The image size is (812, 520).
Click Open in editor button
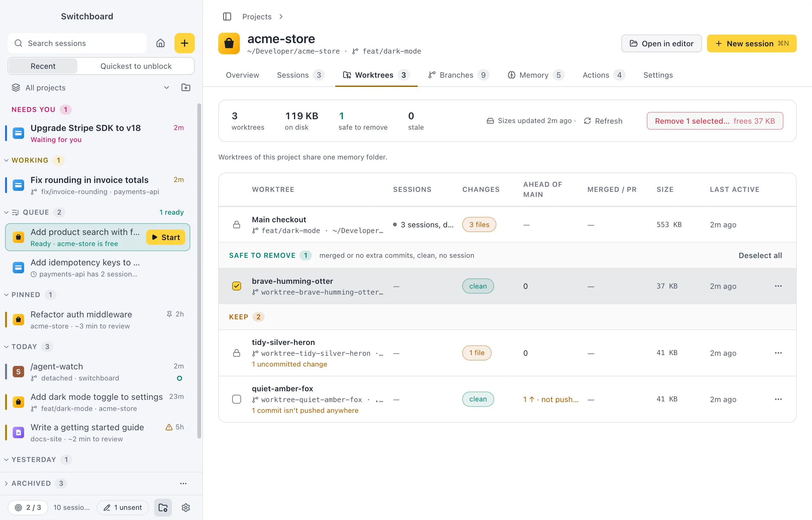pos(661,43)
